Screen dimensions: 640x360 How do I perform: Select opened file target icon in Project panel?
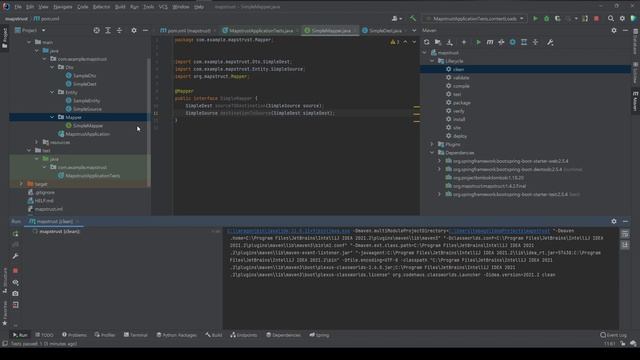click(96, 30)
